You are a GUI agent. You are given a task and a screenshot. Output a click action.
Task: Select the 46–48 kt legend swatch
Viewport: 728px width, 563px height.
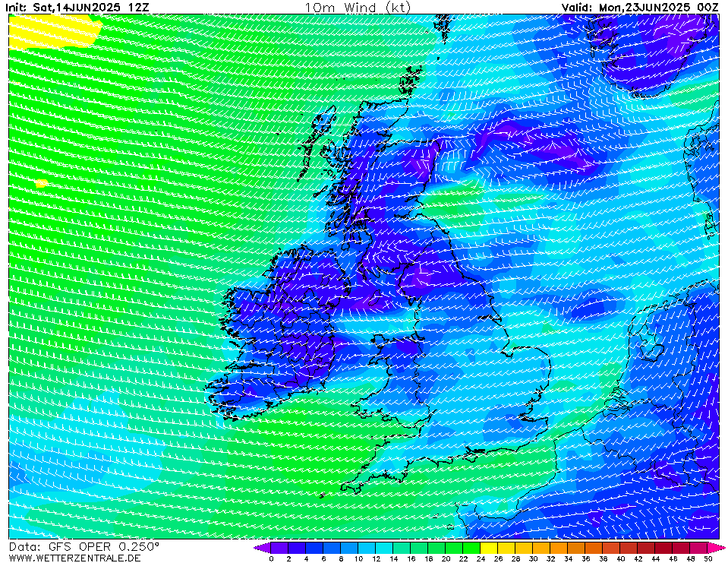[682, 547]
